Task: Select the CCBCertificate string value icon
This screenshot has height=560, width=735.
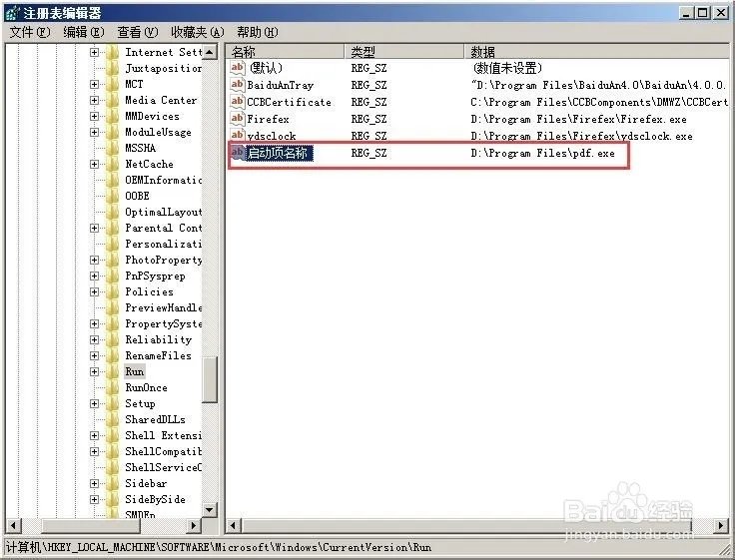Action: pos(238,102)
